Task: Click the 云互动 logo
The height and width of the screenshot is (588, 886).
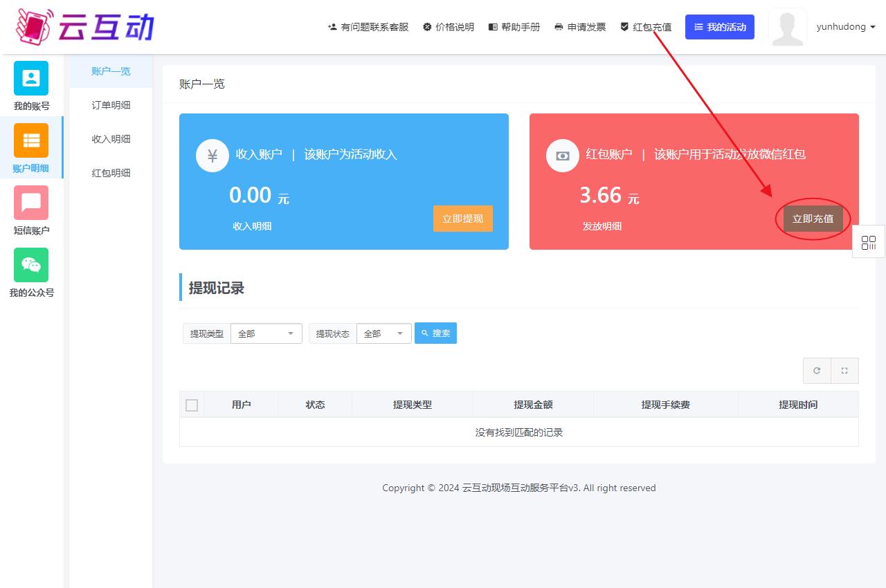Action: coord(84,26)
